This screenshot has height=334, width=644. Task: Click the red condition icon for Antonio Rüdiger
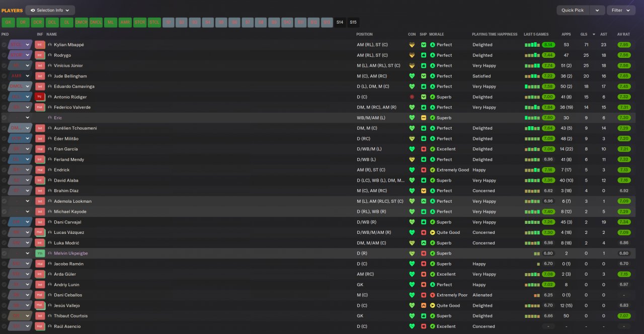[412, 97]
